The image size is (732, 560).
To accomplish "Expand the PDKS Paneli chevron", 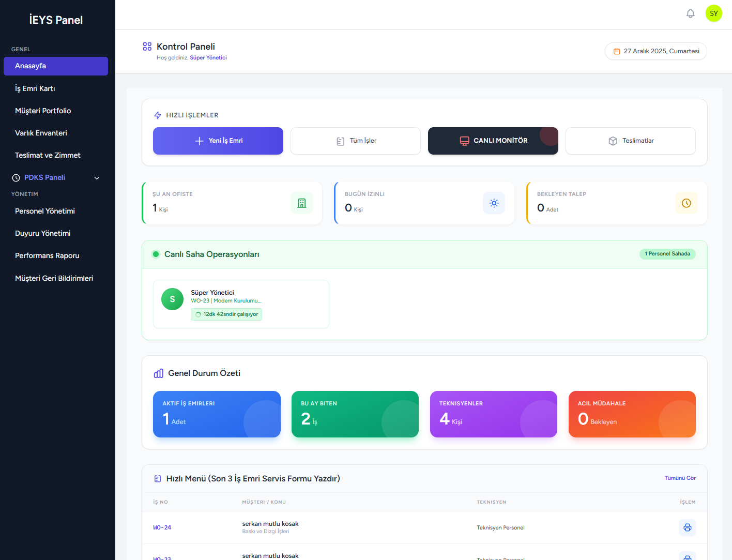I will [97, 178].
